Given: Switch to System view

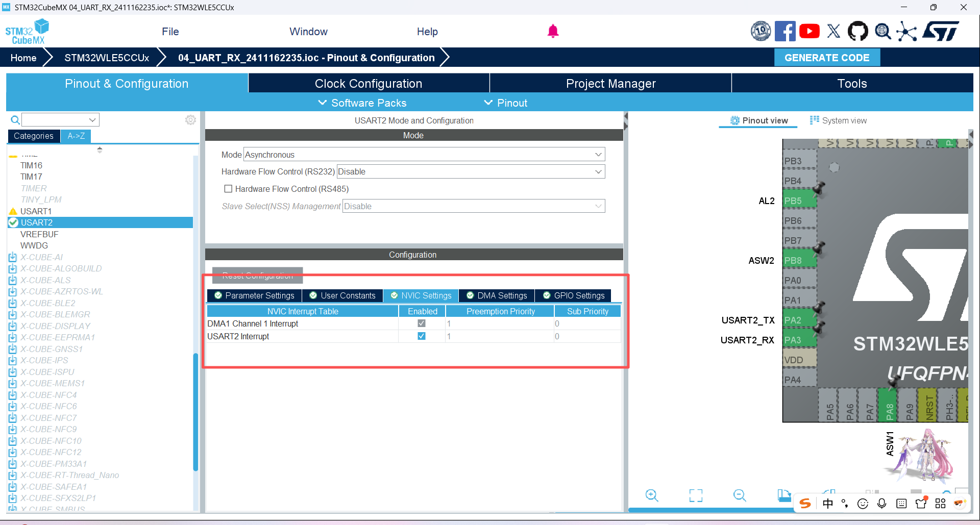Looking at the screenshot, I should 838,120.
